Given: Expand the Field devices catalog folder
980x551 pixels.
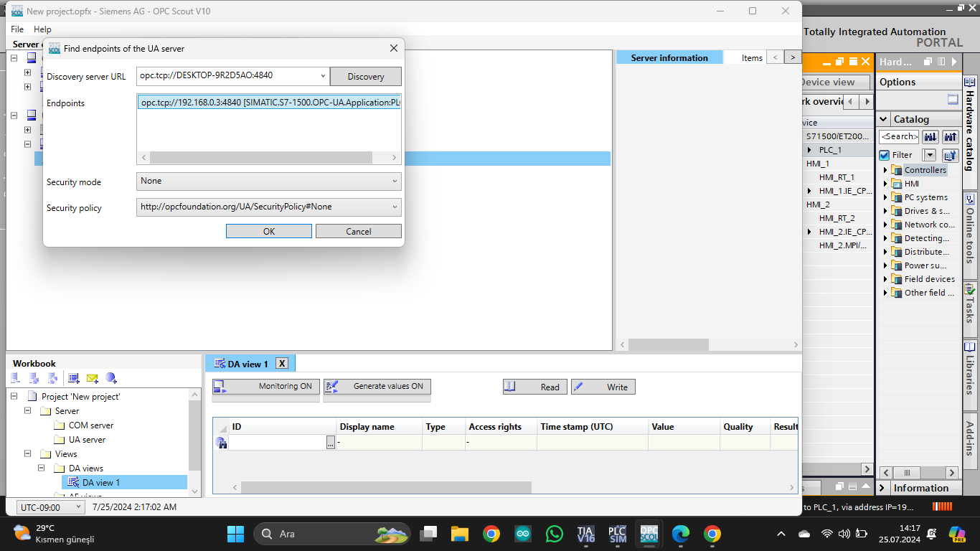Looking at the screenshot, I should pos(885,279).
